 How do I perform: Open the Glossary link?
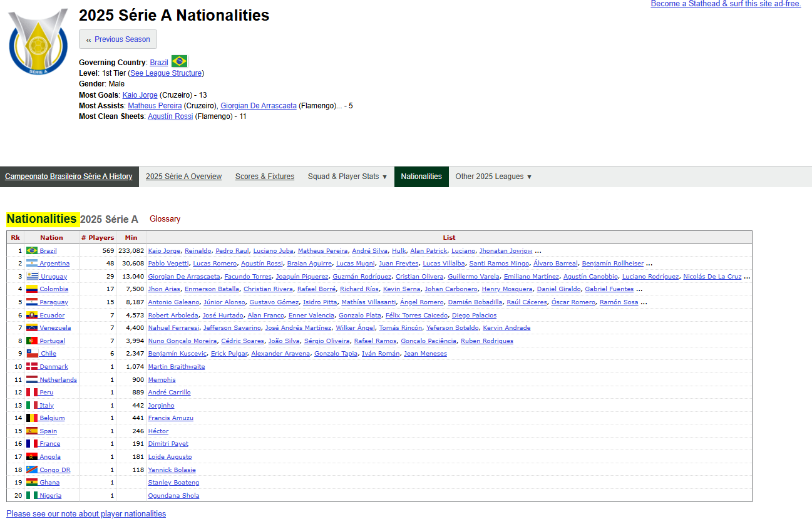coord(165,219)
